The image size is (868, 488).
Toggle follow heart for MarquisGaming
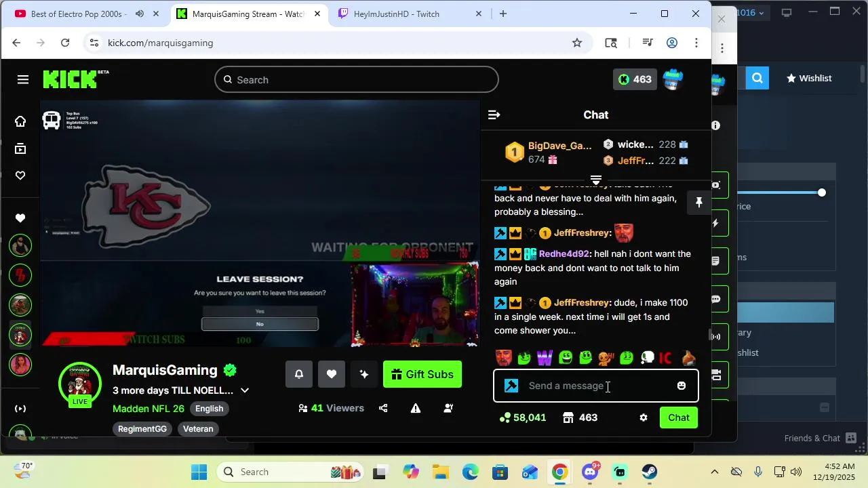(x=332, y=374)
